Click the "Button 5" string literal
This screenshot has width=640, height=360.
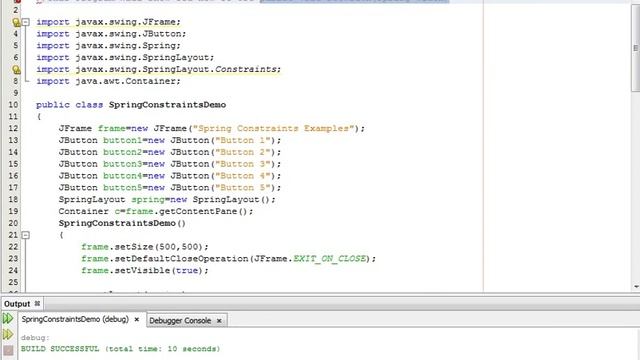(x=243, y=188)
